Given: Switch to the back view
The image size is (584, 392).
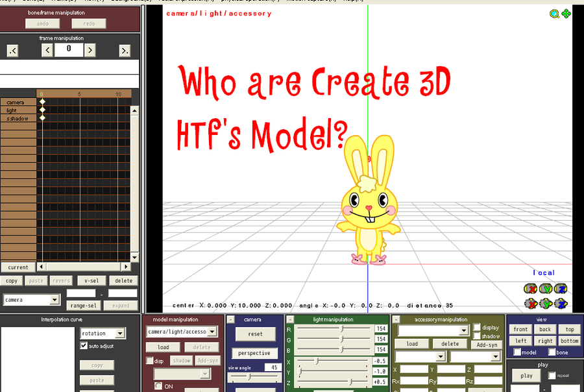Looking at the screenshot, I should [x=545, y=329].
